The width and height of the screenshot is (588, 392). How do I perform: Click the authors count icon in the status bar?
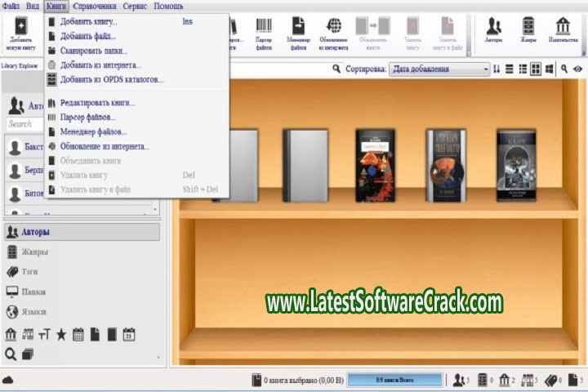click(458, 381)
